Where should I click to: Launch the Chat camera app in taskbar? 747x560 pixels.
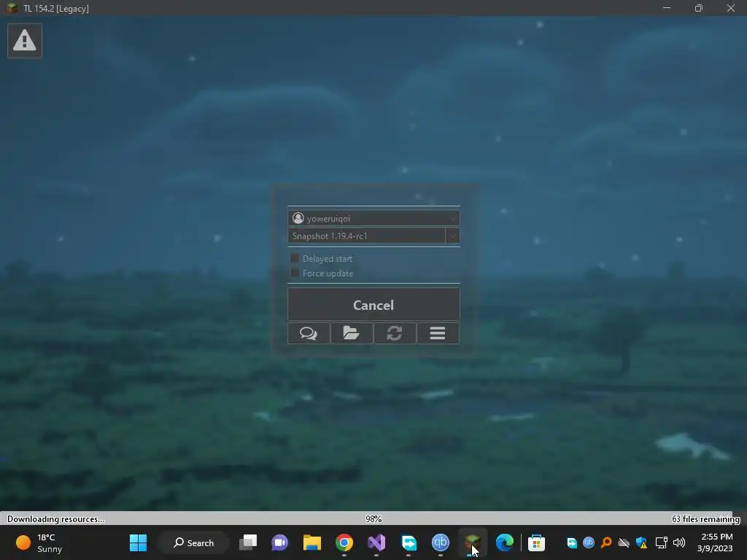279,542
